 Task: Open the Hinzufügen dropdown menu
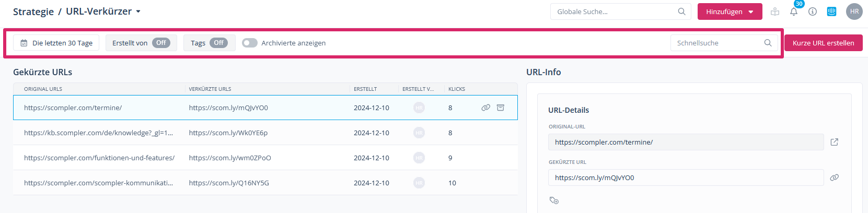point(730,11)
